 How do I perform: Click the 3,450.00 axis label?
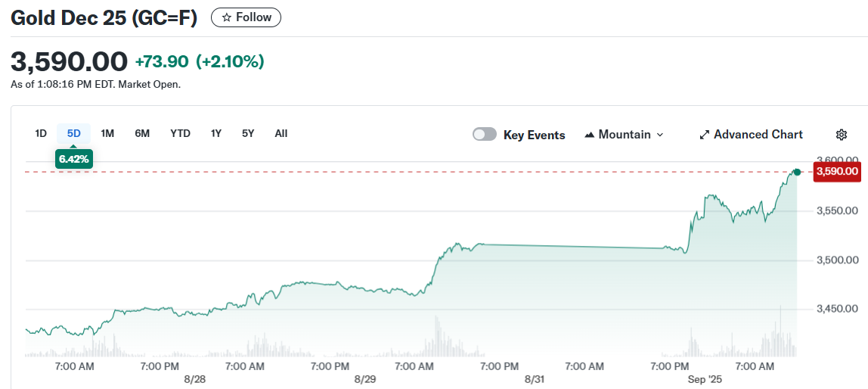[838, 309]
